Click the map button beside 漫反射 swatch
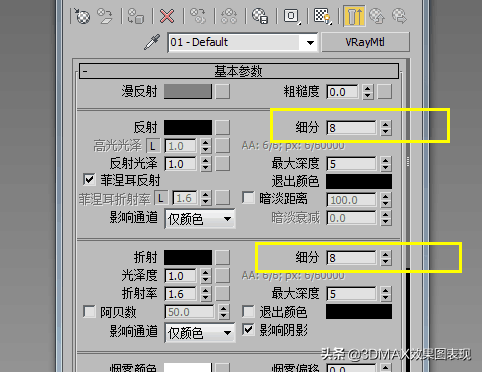Screen dimensions: 482x372 222,91
